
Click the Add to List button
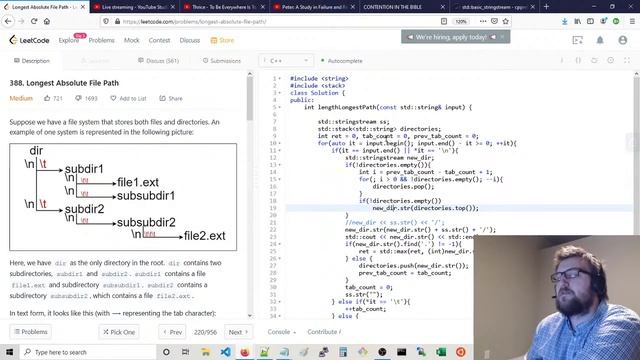pos(128,98)
